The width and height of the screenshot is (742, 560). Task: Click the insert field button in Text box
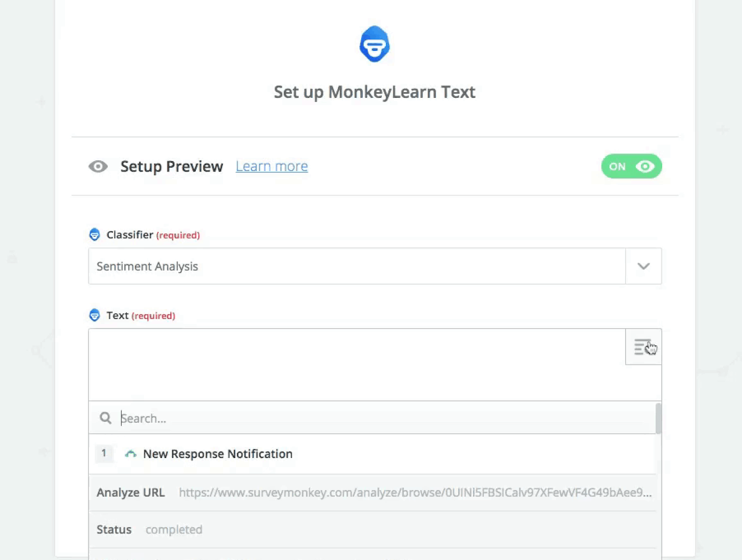coord(643,347)
